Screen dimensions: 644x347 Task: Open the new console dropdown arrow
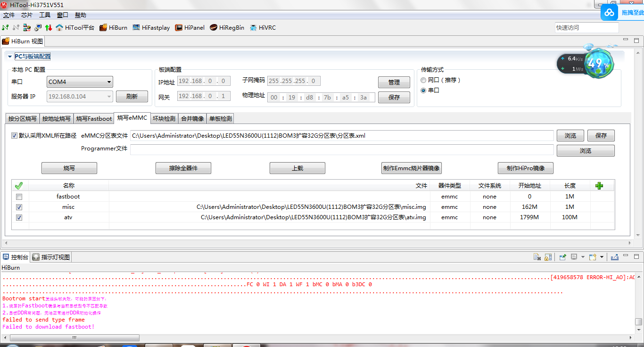pyautogui.click(x=602, y=257)
